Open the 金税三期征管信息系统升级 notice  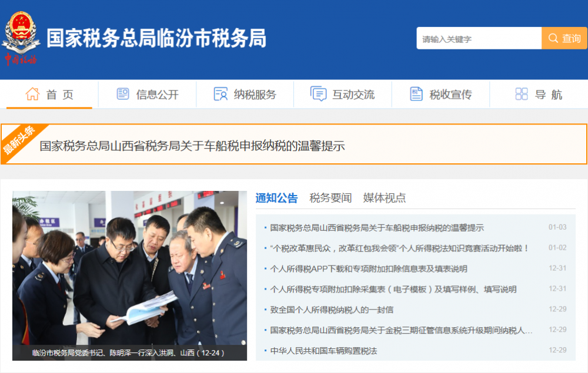click(x=401, y=330)
